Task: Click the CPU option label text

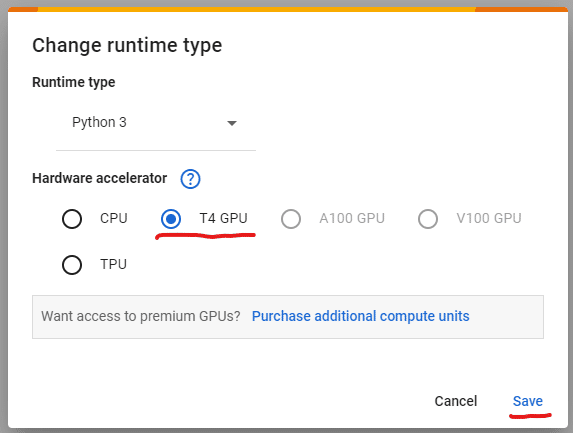Action: point(114,218)
